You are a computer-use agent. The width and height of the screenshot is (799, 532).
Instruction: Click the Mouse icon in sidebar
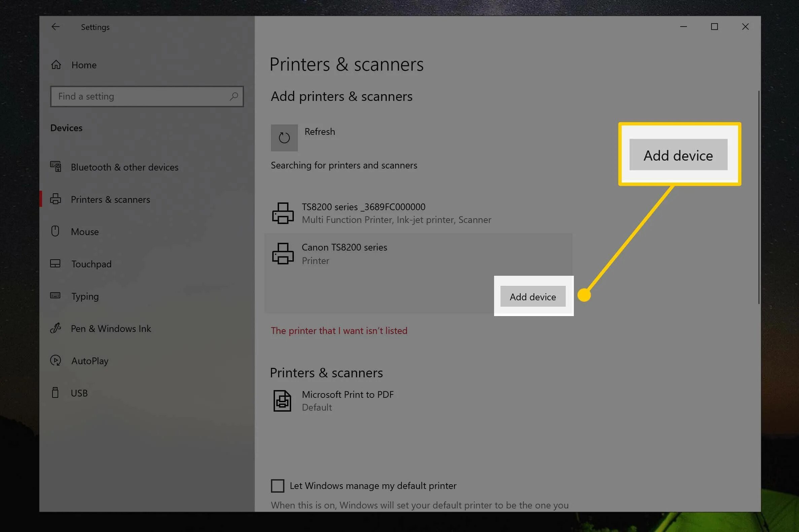coord(55,231)
